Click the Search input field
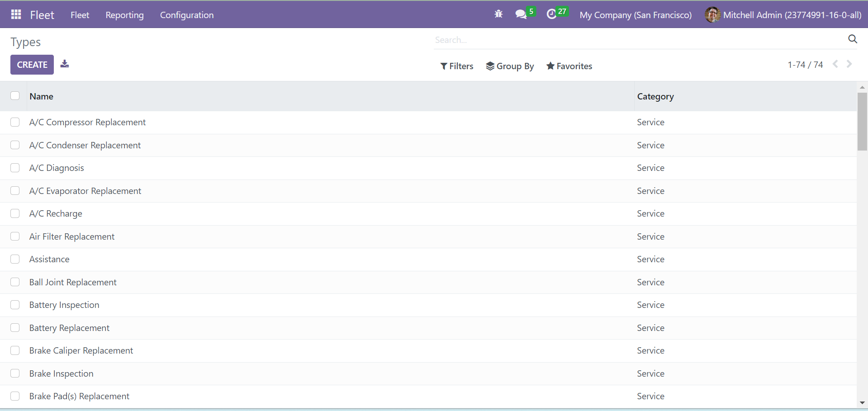 (638, 40)
